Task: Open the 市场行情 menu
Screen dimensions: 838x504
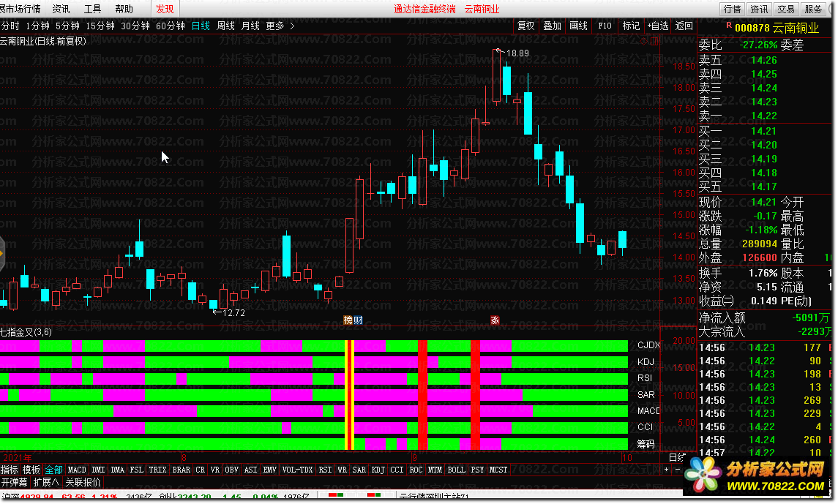Action: (x=20, y=9)
